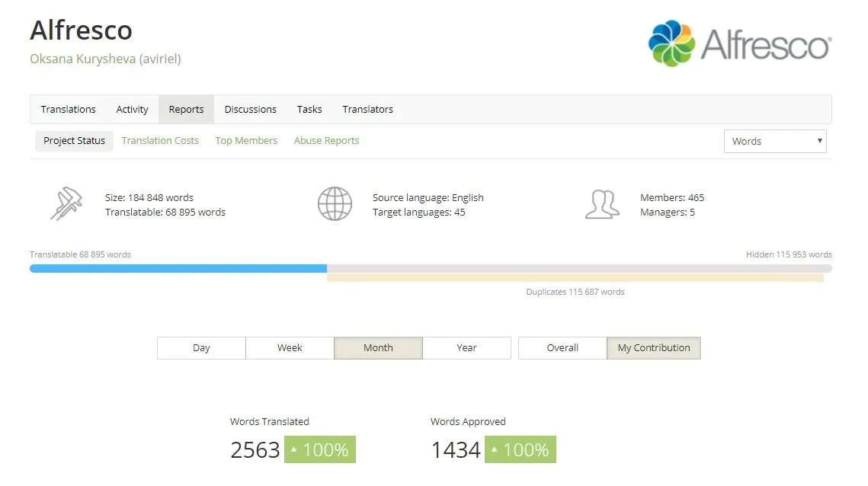
Task: Click Oksana Kurysheva (aviriel) owner link
Action: click(105, 59)
